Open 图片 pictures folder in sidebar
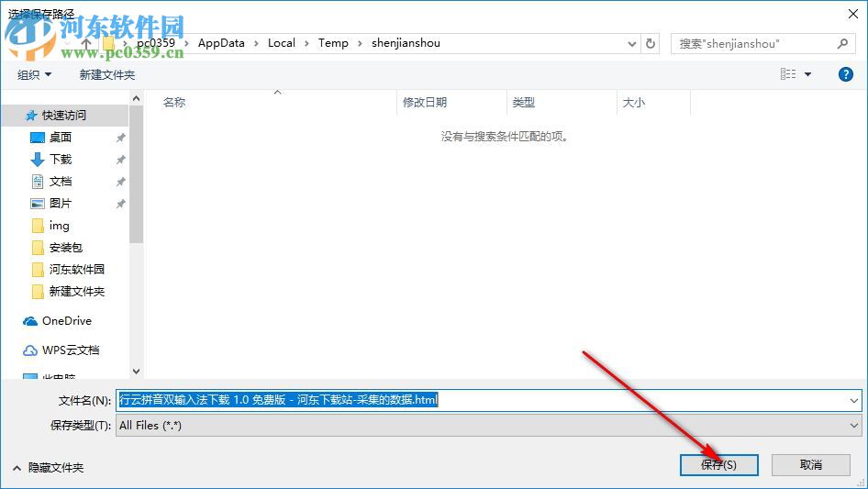This screenshot has width=868, height=489. (x=61, y=204)
